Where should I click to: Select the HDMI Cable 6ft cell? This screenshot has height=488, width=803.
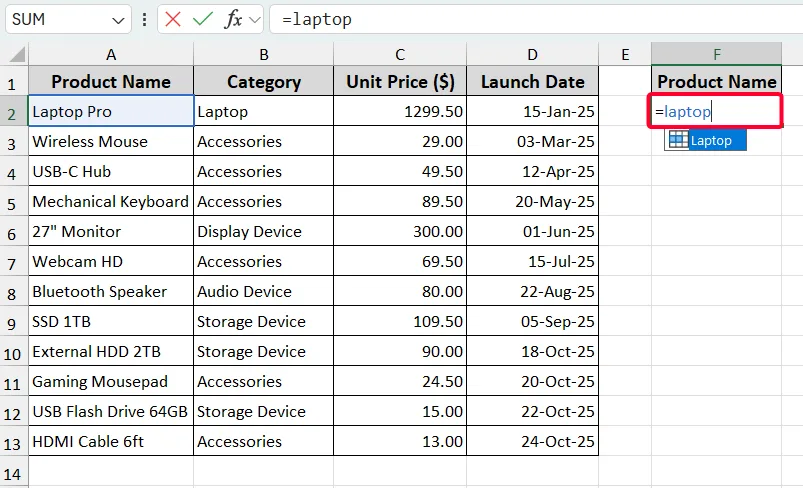coord(111,441)
